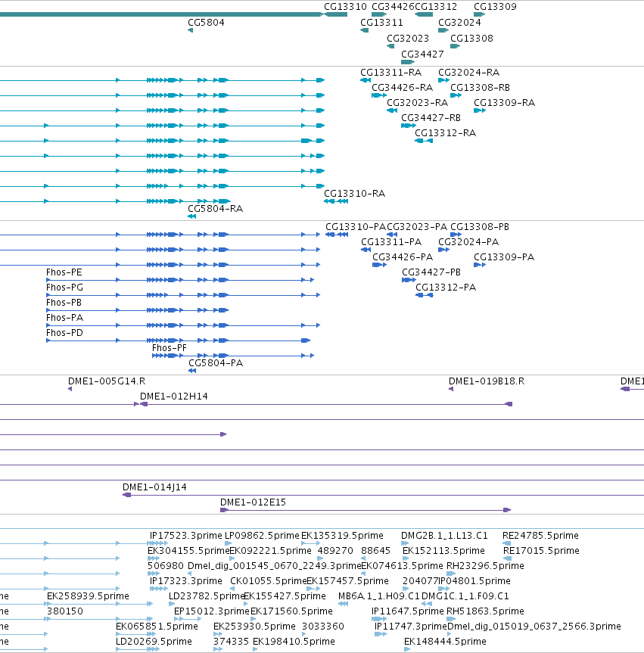644x653 pixels.
Task: Click the CG13311 gene label
Action: click(381, 23)
